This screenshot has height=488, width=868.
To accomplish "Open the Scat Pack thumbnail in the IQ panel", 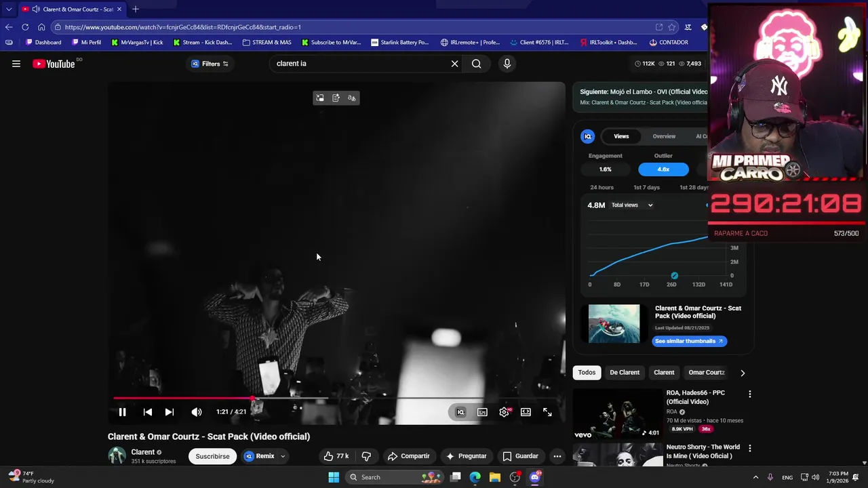I will [x=614, y=323].
